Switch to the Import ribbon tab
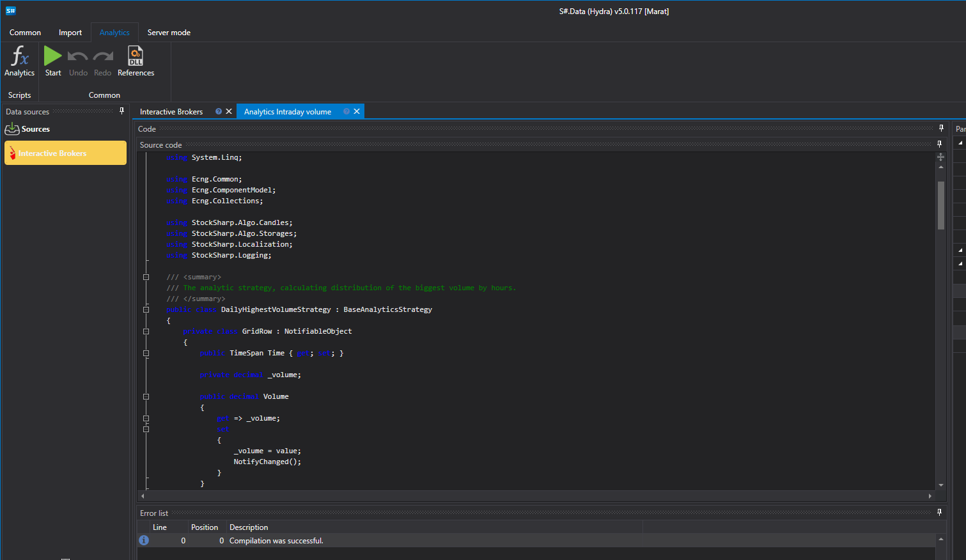Screen dimensions: 966x560 (70, 33)
